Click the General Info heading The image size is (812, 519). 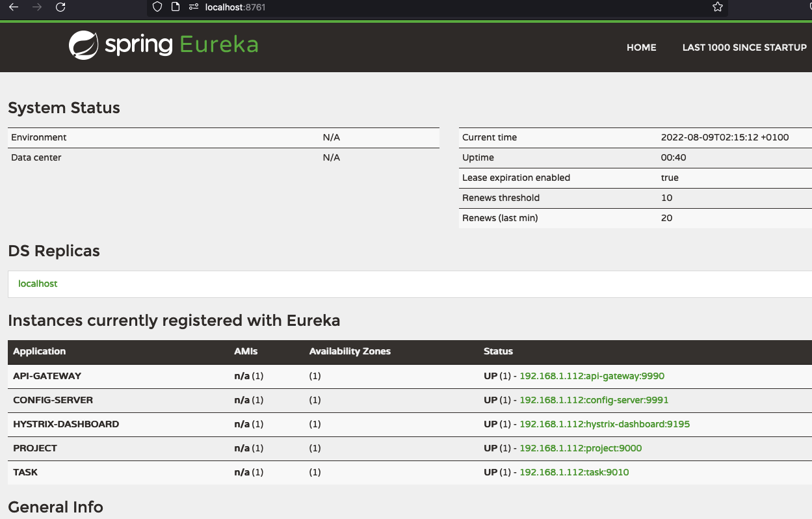click(x=55, y=507)
